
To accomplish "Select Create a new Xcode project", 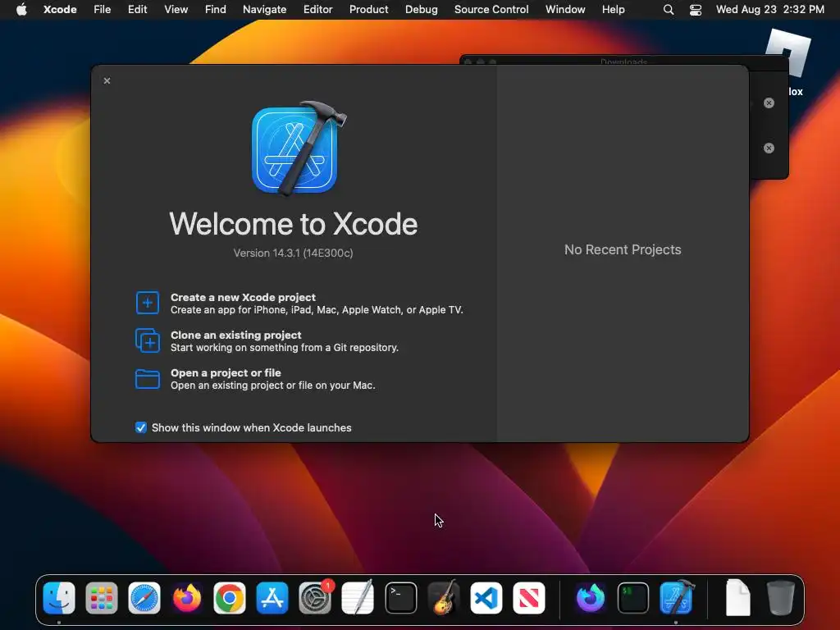I will click(x=299, y=304).
